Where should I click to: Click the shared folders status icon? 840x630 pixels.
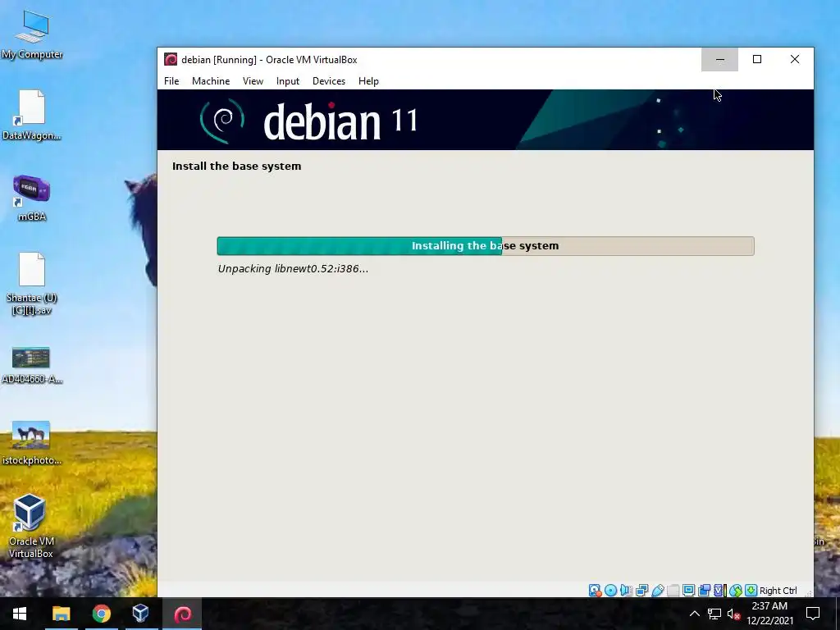673,591
